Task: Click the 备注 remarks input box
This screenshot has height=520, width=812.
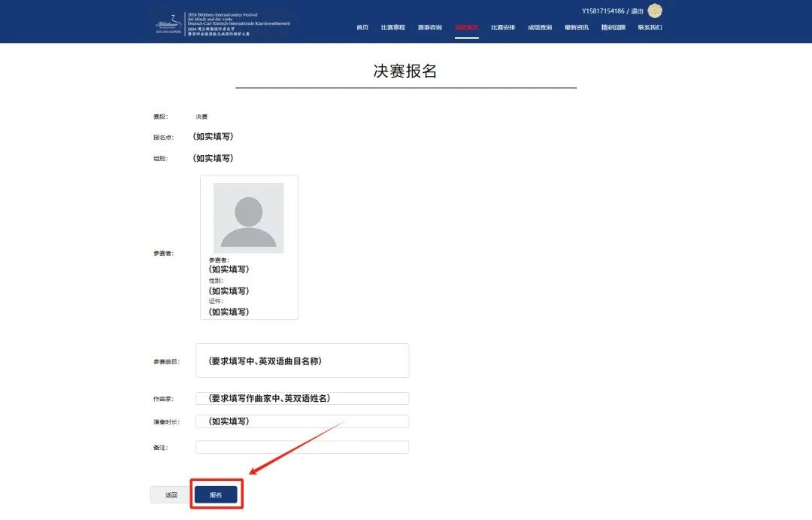Action: 301,445
